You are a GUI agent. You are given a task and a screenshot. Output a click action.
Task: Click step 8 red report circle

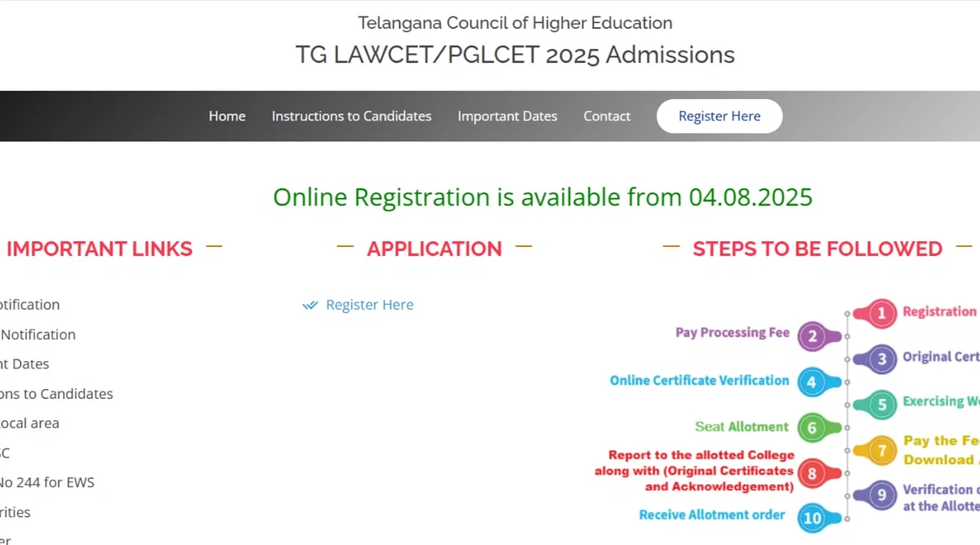point(812,473)
